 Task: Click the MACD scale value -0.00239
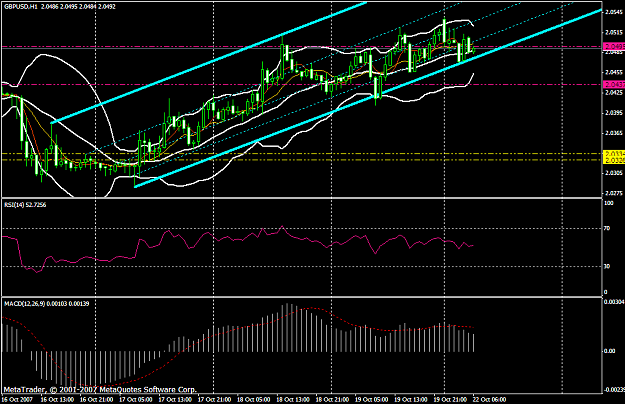[614, 390]
